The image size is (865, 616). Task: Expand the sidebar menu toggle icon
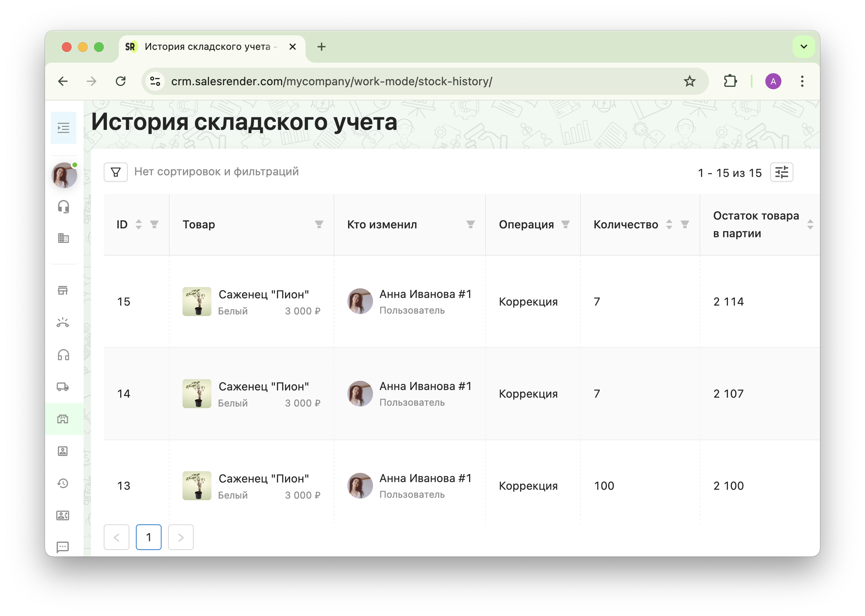tap(64, 128)
